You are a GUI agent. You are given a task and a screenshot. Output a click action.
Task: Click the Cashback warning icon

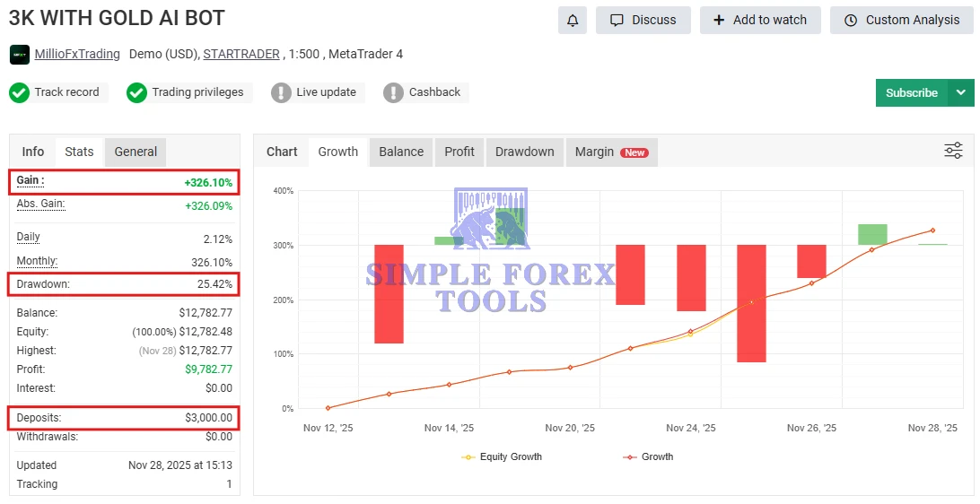tap(393, 92)
